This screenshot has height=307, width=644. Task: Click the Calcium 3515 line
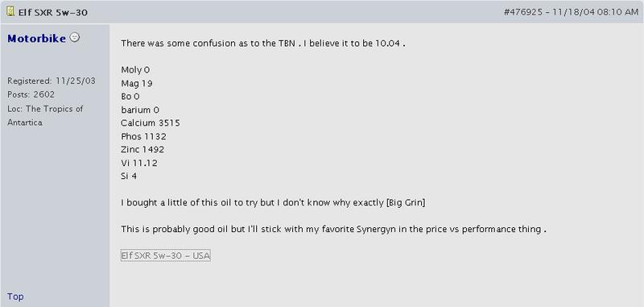(151, 123)
